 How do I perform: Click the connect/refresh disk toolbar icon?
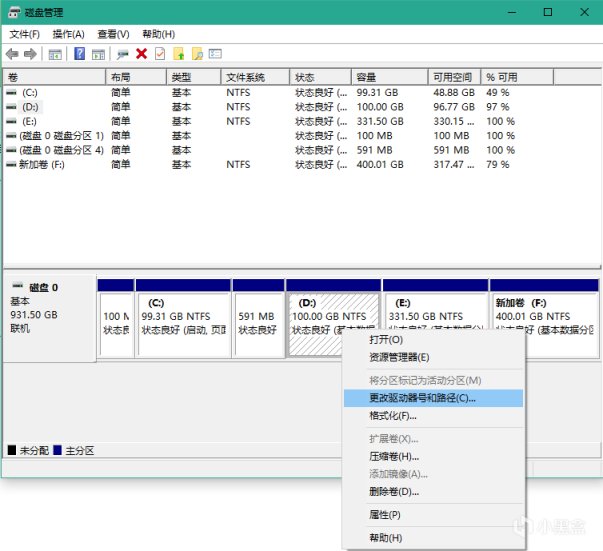coord(123,54)
